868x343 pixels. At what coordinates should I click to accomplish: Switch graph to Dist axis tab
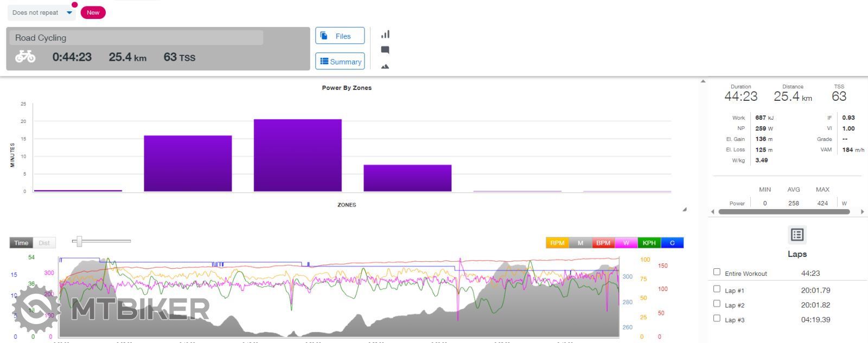[44, 243]
